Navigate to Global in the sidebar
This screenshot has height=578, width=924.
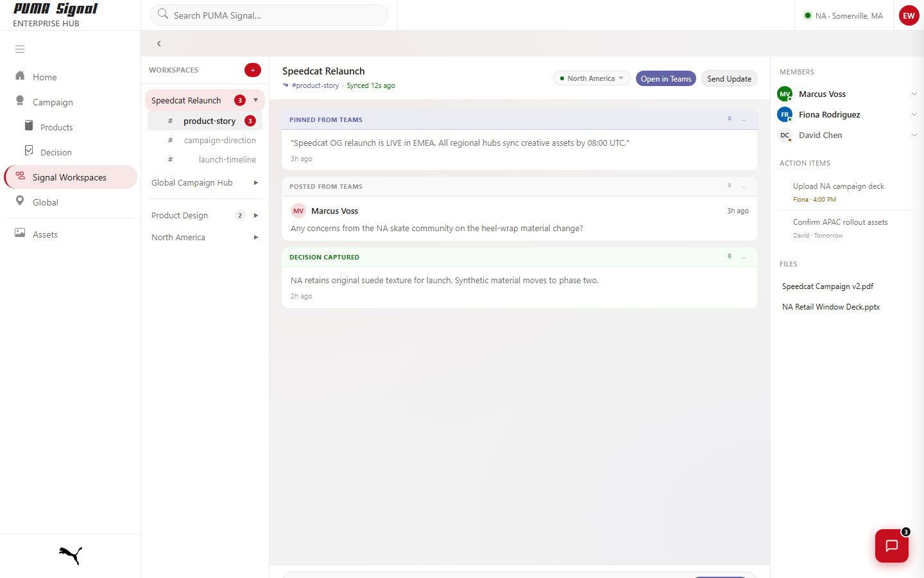71,202
